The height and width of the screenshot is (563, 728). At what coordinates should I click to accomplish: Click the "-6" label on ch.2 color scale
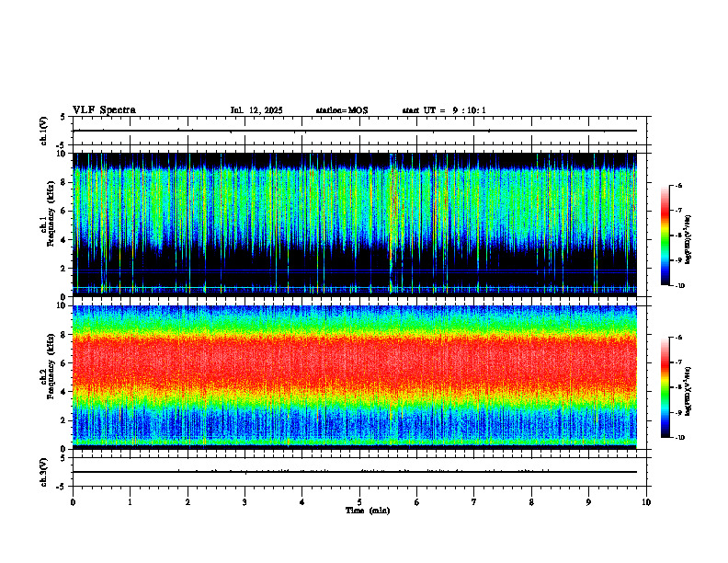(x=678, y=338)
